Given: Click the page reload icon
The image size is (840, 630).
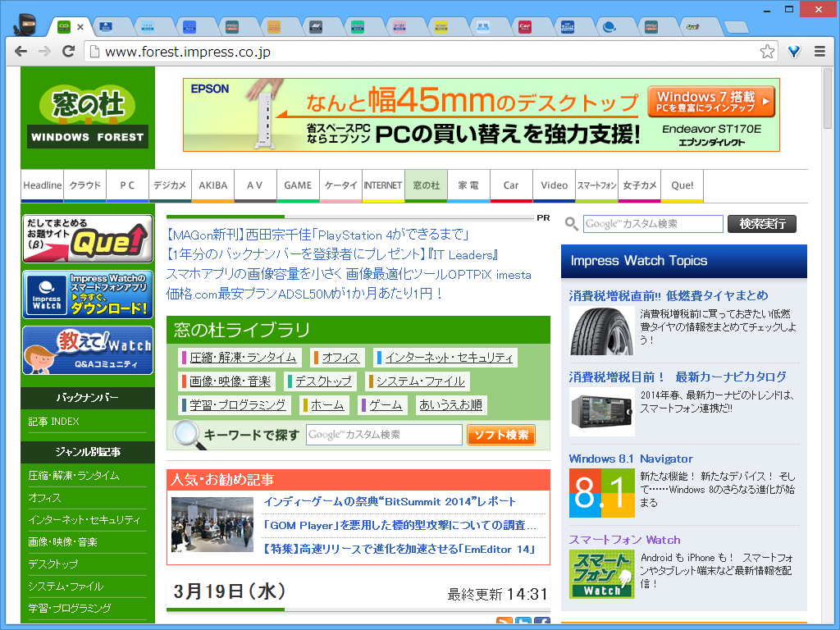Looking at the screenshot, I should (68, 51).
